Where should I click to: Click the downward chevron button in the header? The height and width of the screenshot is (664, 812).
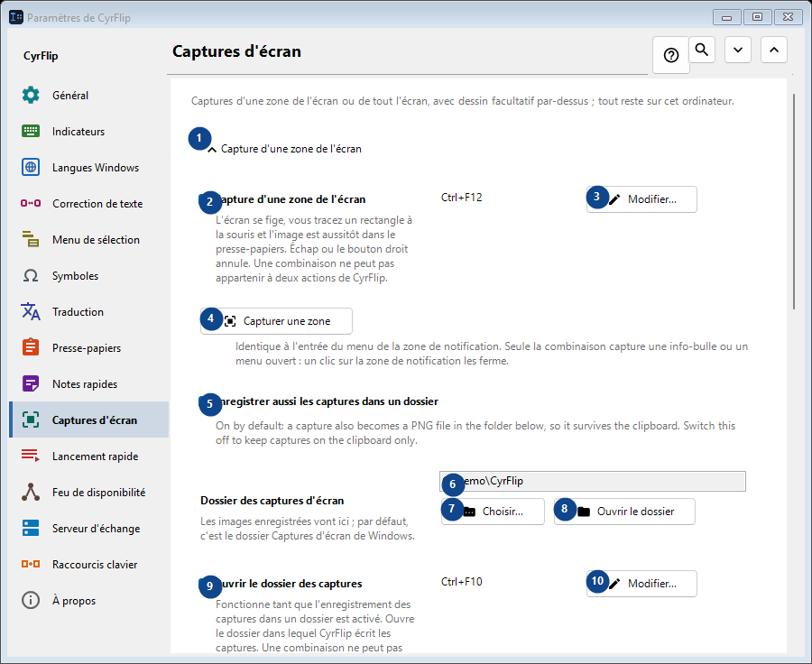point(738,50)
